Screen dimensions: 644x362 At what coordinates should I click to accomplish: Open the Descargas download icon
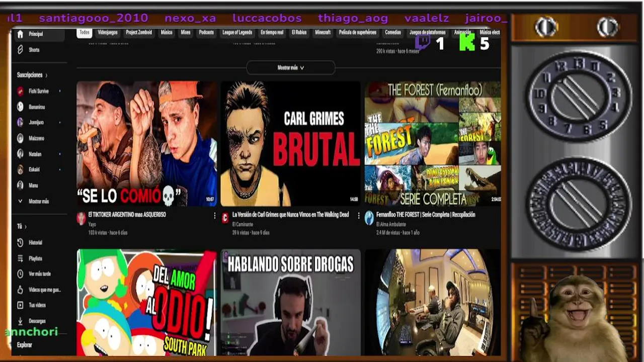[20, 321]
